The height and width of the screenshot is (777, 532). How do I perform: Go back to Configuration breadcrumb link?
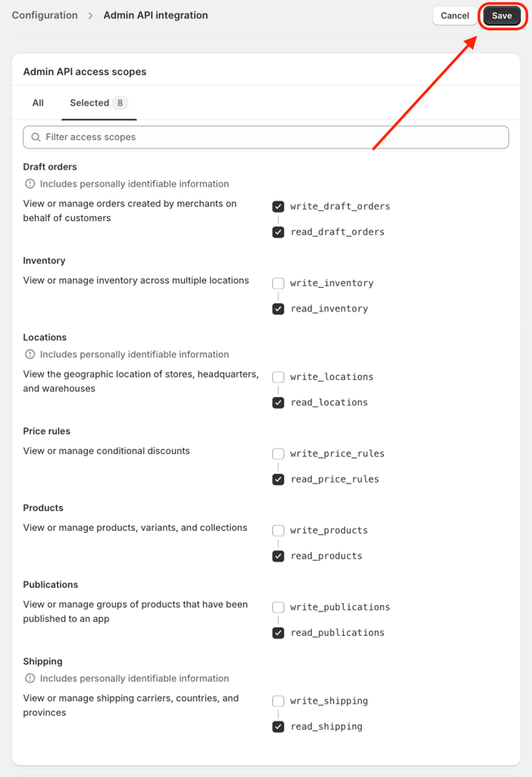click(x=45, y=15)
